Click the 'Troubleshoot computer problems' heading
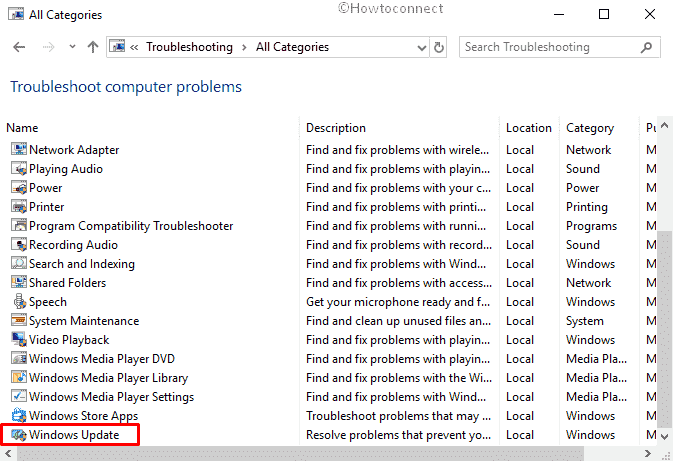 [126, 87]
